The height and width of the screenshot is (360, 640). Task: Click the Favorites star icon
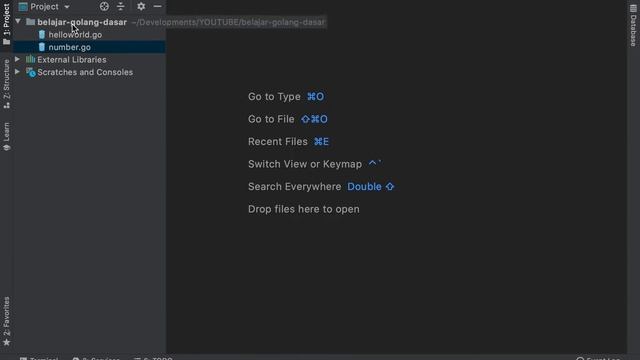6,342
